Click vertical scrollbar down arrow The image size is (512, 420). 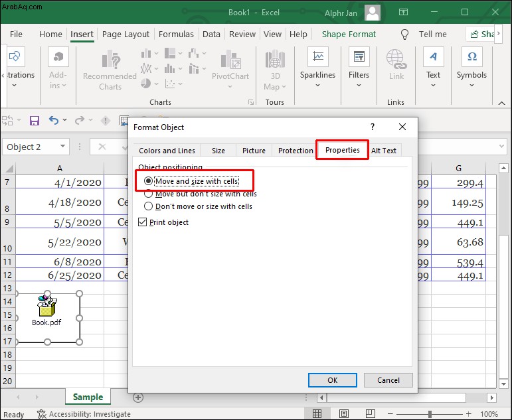[x=503, y=384]
